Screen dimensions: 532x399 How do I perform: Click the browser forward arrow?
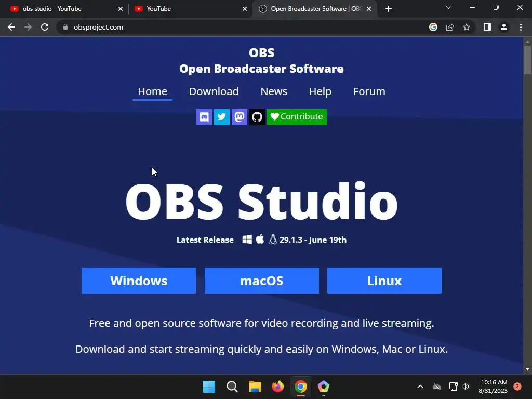click(x=28, y=27)
